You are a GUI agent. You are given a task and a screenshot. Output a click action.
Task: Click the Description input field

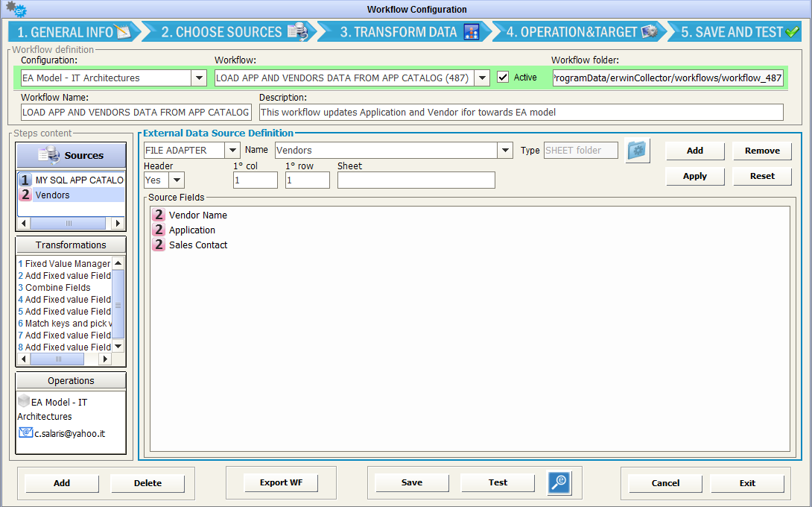pyautogui.click(x=521, y=112)
